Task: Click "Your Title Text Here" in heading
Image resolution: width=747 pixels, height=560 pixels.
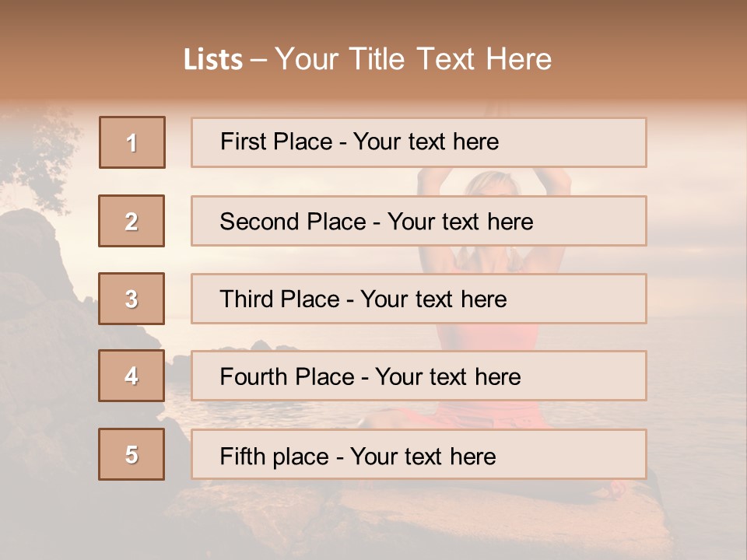Action: (x=413, y=59)
